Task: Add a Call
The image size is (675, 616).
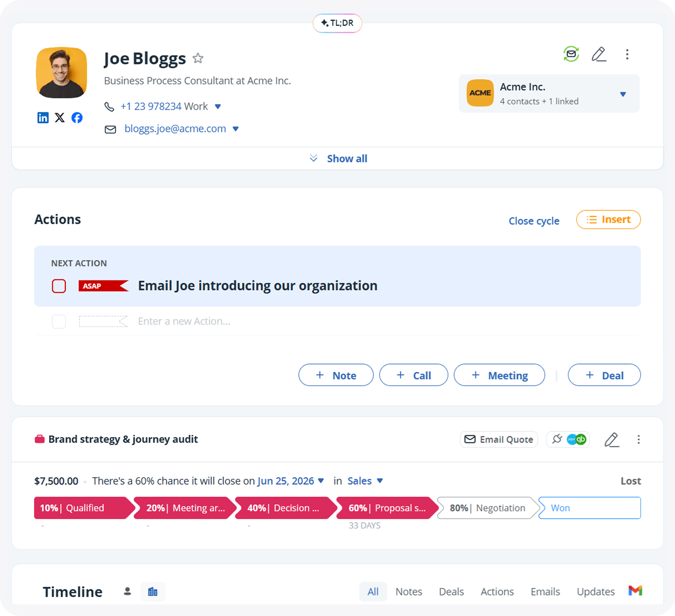Action: coord(413,375)
